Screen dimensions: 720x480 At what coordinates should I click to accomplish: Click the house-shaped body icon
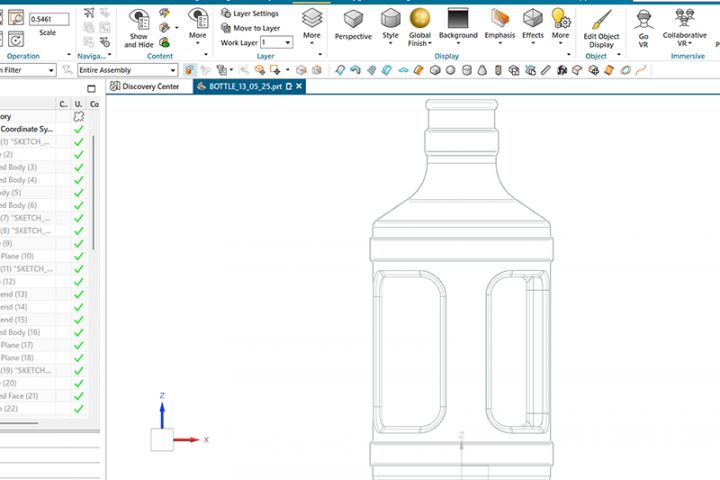(514, 70)
